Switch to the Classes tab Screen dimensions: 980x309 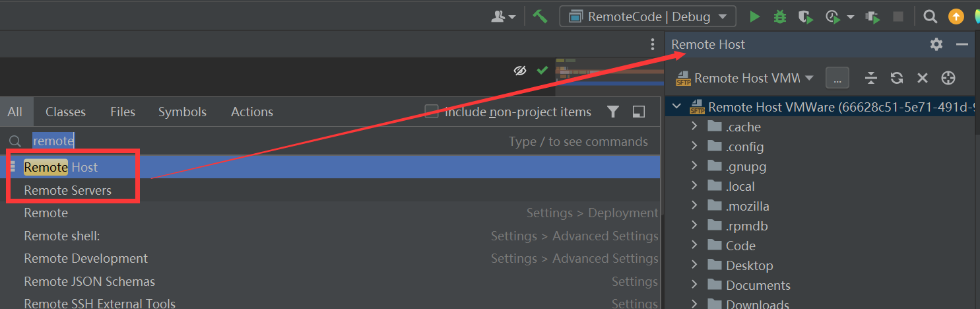coord(65,112)
